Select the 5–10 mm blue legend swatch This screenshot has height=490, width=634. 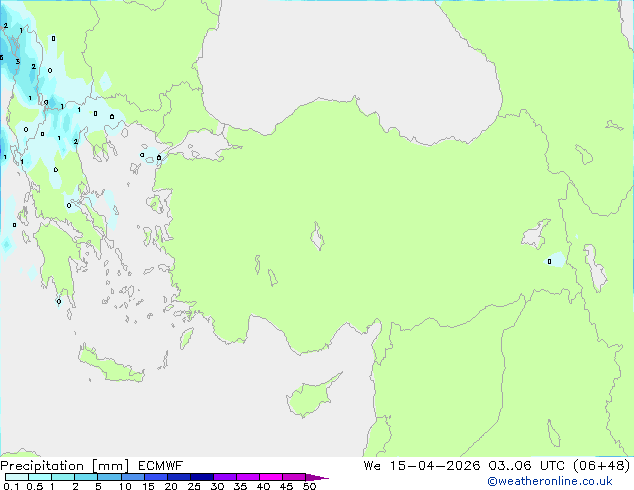coord(110,477)
